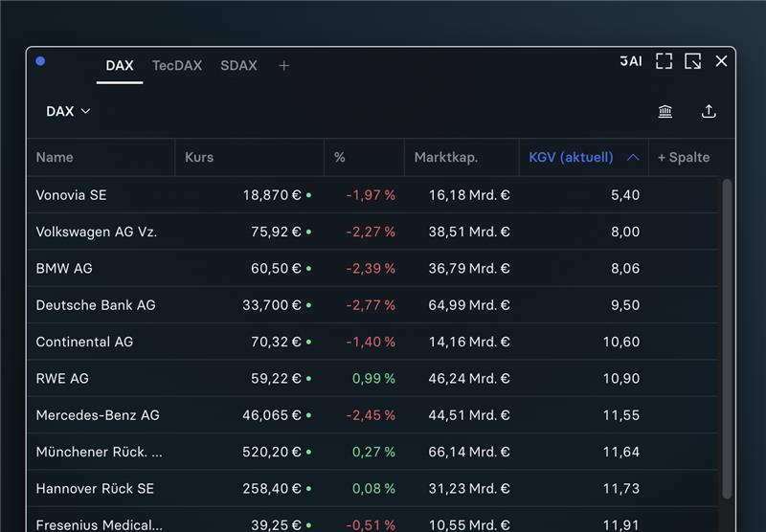Toggle KGV (aktuell) sort arrow
Screen dimensions: 766x532
coord(633,157)
